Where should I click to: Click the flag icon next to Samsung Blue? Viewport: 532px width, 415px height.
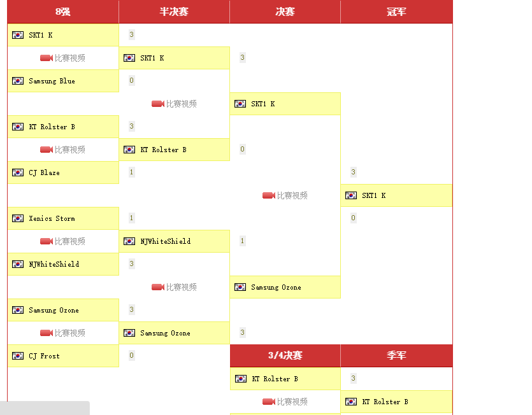(x=18, y=81)
